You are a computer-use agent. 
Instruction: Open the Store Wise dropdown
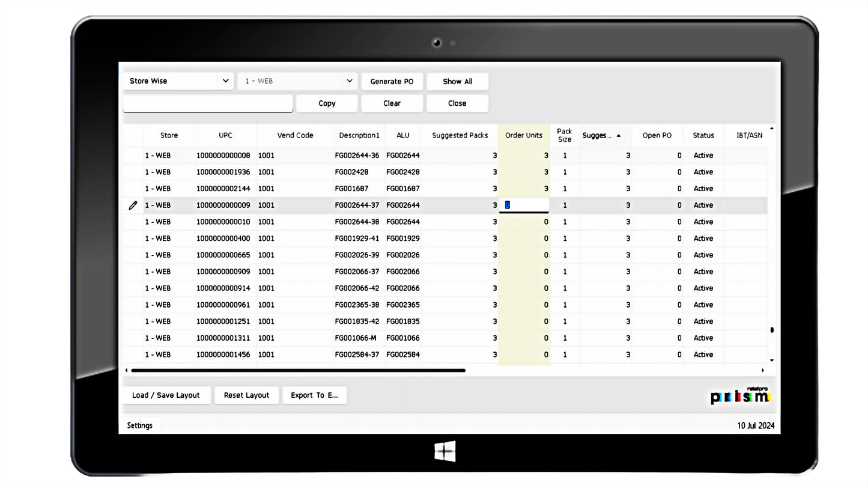pyautogui.click(x=178, y=81)
